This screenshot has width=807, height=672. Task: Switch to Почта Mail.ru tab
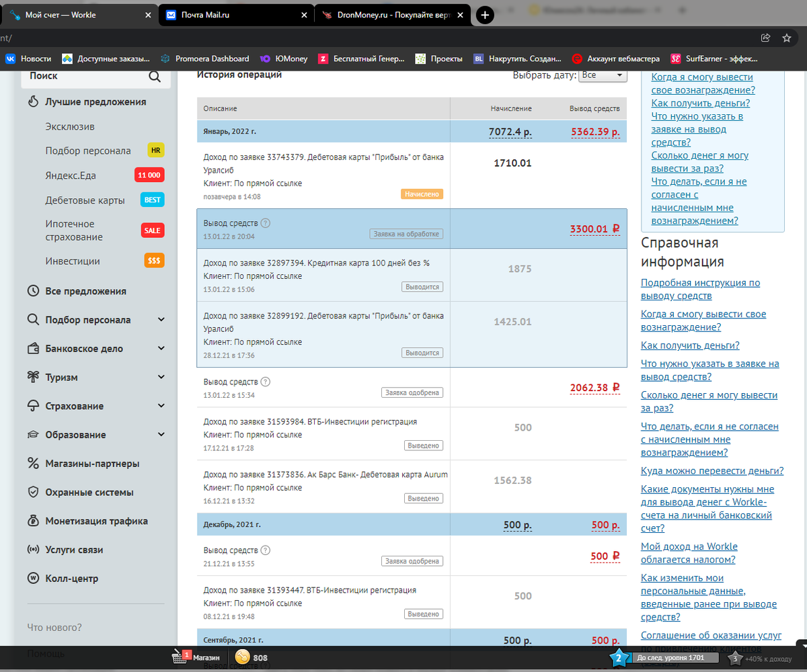235,15
